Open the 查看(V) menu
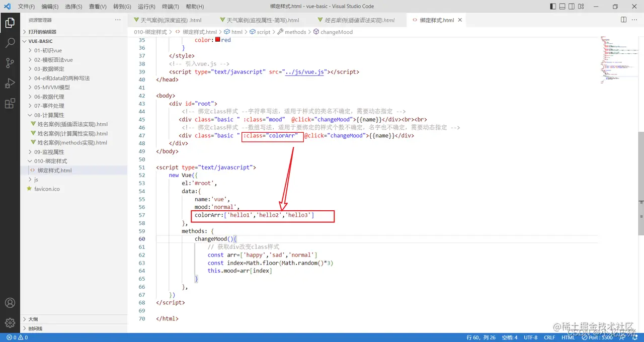644x342 pixels. [x=98, y=7]
